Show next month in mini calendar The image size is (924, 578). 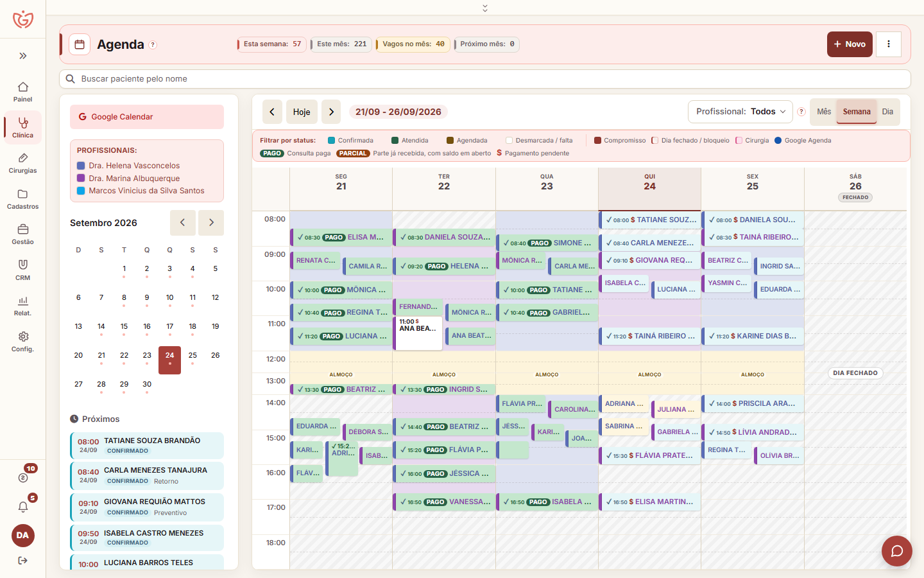tap(211, 223)
